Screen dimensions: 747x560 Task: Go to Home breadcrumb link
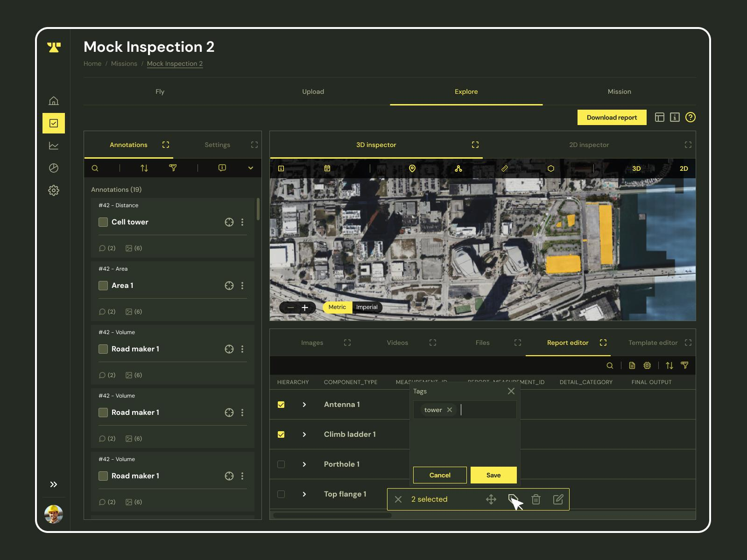[92, 63]
